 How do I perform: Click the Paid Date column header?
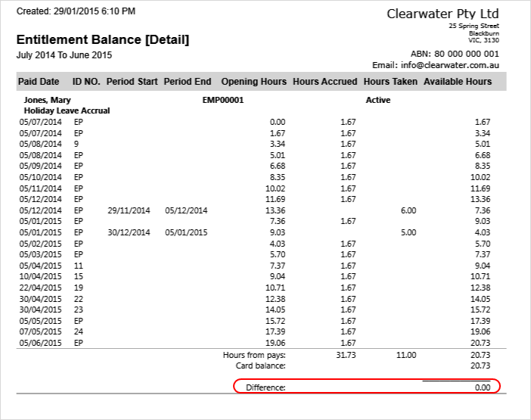[39, 82]
